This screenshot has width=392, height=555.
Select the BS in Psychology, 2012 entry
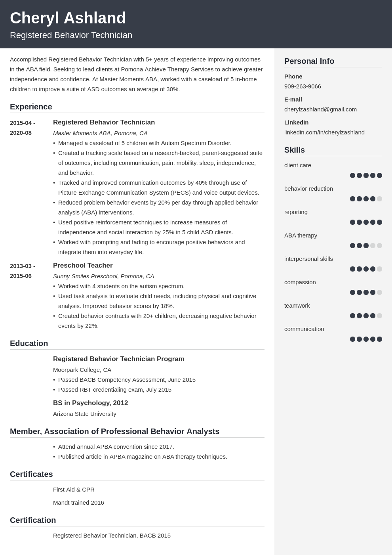pyautogui.click(x=90, y=403)
